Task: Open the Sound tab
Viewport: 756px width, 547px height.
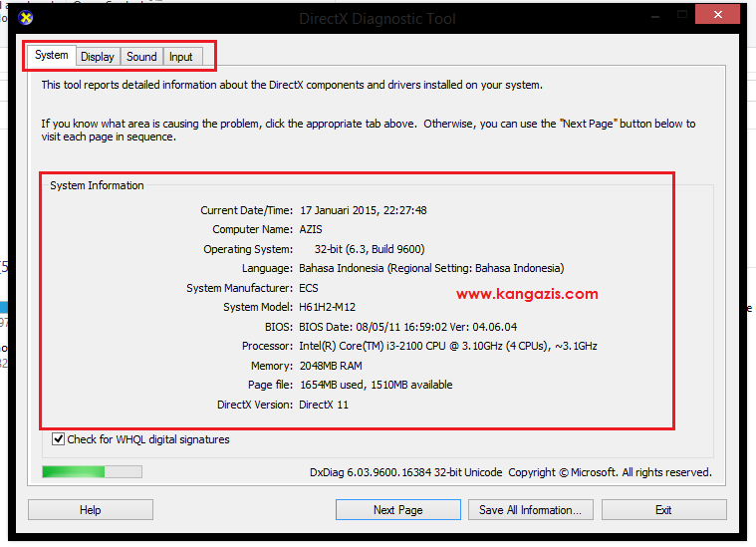Action: [x=141, y=57]
